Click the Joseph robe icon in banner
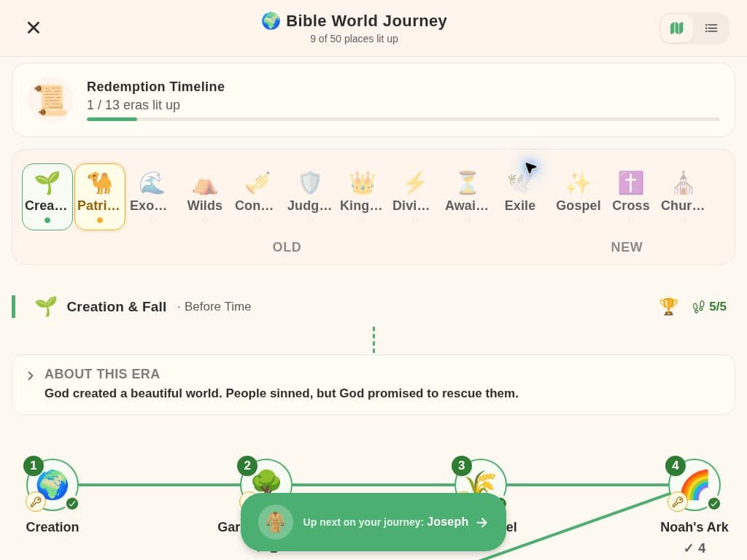This screenshot has width=747, height=560. pos(275,522)
